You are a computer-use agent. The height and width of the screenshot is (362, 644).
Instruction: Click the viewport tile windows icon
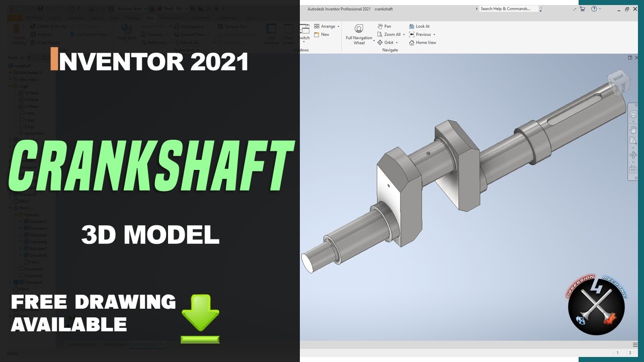(x=630, y=58)
